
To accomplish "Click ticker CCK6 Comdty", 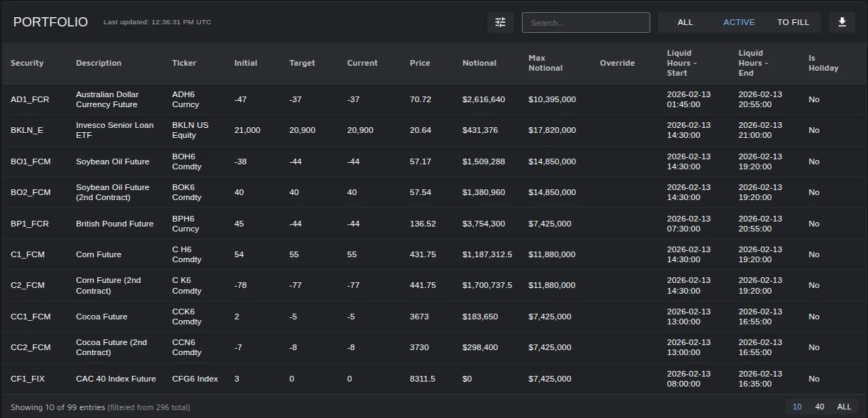I will [187, 317].
